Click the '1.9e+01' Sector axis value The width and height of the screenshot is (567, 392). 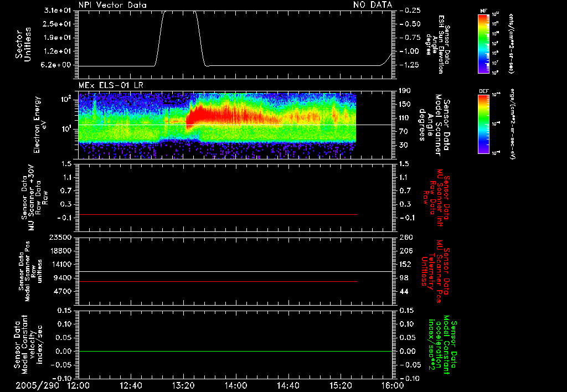57,38
